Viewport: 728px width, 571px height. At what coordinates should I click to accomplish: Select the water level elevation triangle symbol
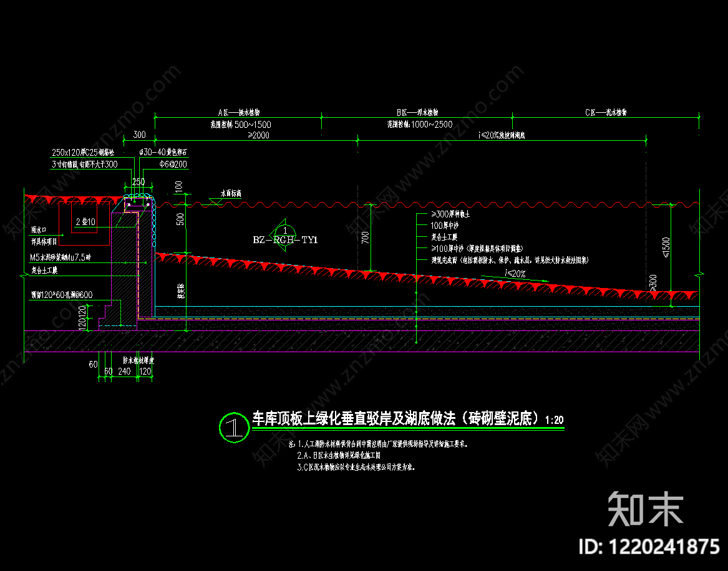[x=215, y=202]
